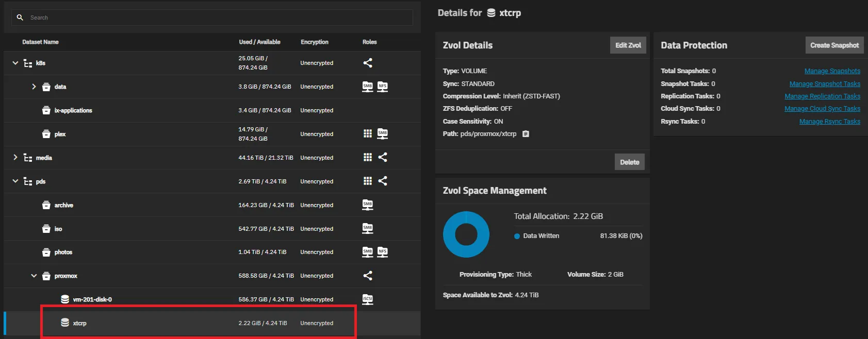This screenshot has width=868, height=339.
Task: Click the proxmox dataset icon
Action: pos(46,276)
